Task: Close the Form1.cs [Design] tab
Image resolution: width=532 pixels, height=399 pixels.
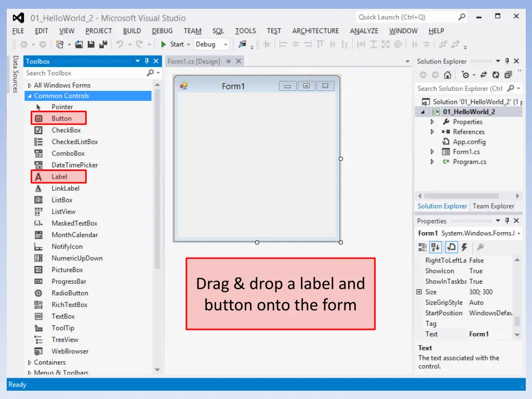Action: coord(238,61)
